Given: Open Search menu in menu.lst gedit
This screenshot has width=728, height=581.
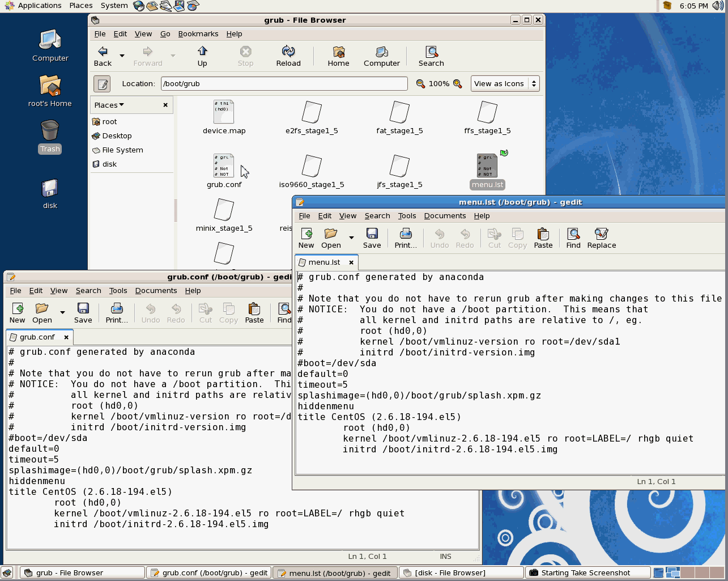Looking at the screenshot, I should click(377, 216).
